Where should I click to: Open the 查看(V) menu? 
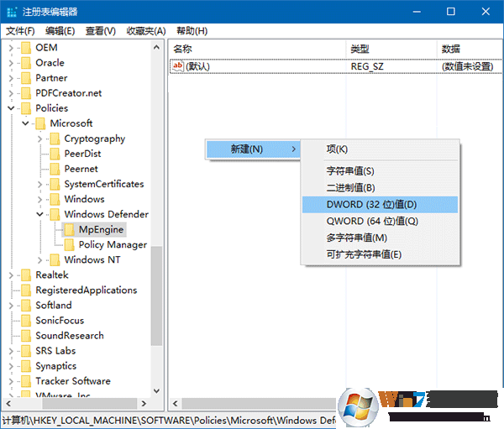[100, 31]
